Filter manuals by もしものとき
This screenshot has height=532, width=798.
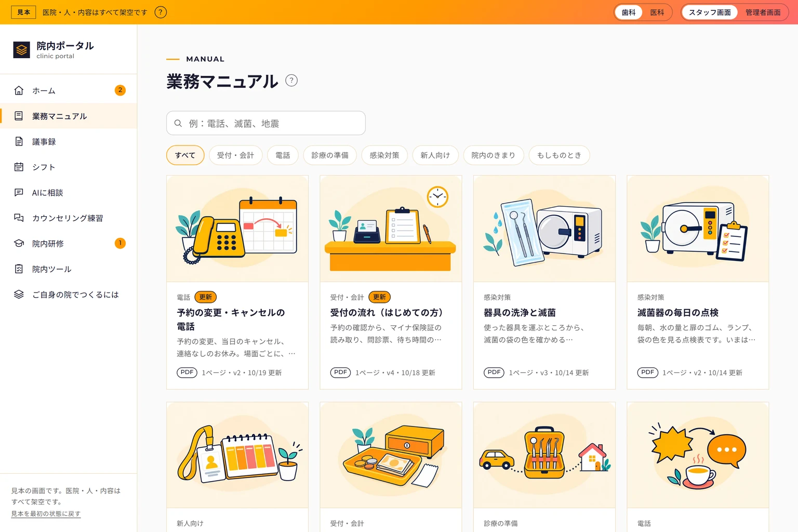coord(559,155)
